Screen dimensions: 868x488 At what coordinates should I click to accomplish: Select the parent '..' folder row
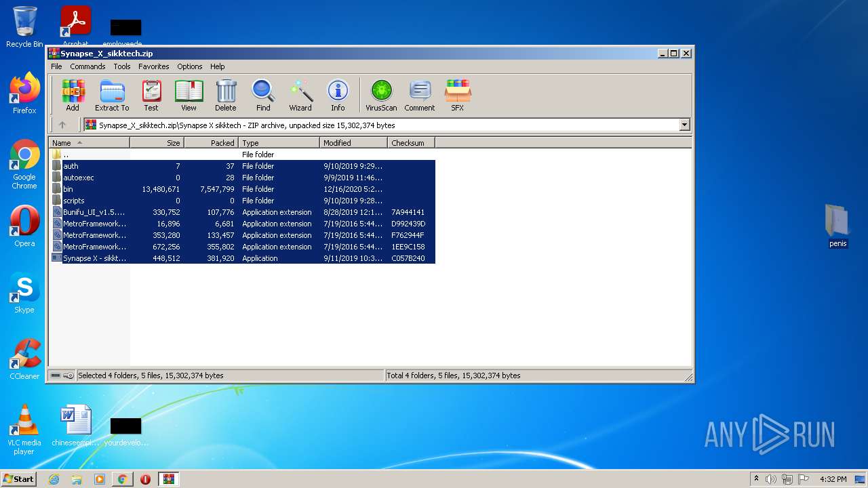tap(242, 155)
